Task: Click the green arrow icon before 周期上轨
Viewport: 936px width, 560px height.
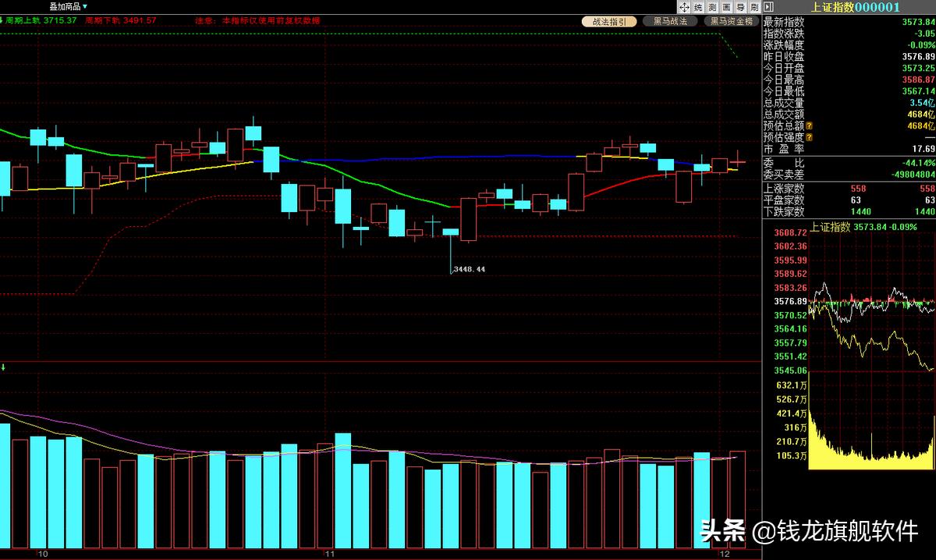Action: pos(2,19)
